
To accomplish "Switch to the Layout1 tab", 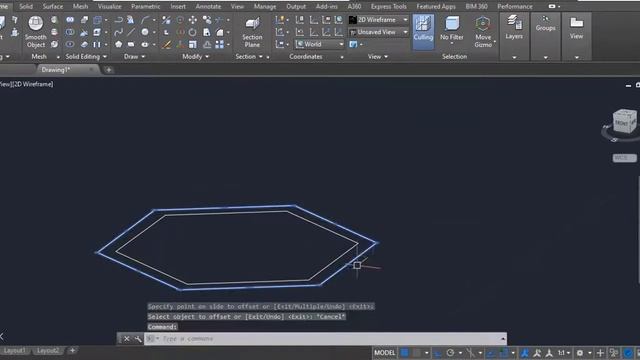I will (x=15, y=351).
